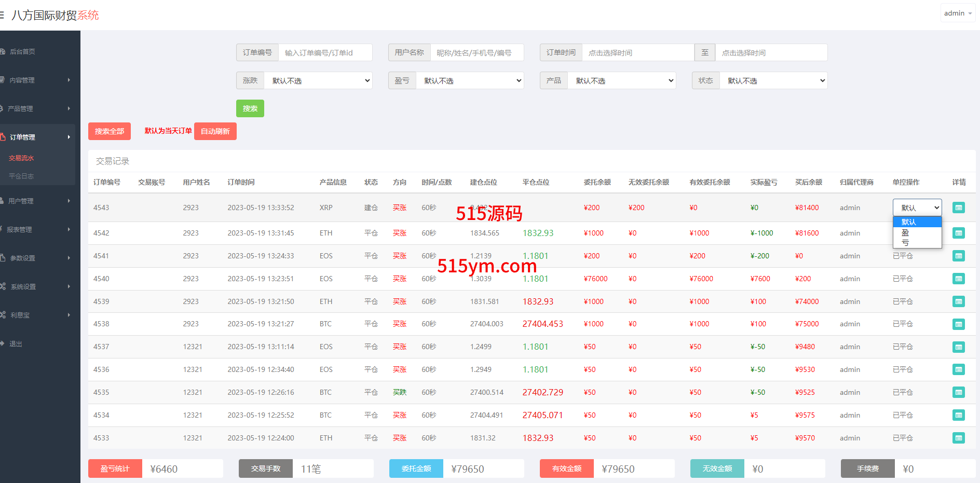
Task: Open 平仓日志 in the sidebar
Action: (x=21, y=176)
